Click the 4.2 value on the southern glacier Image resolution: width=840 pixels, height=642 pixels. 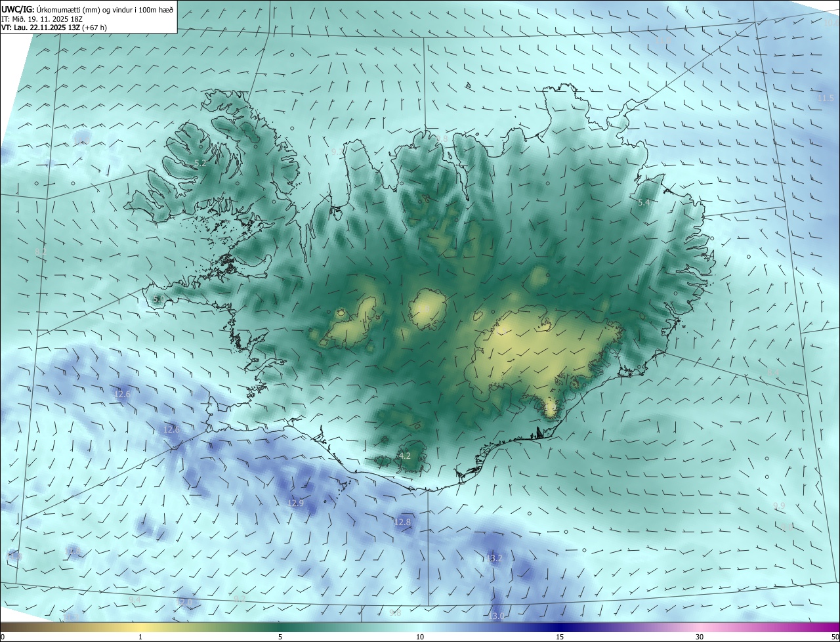click(405, 456)
